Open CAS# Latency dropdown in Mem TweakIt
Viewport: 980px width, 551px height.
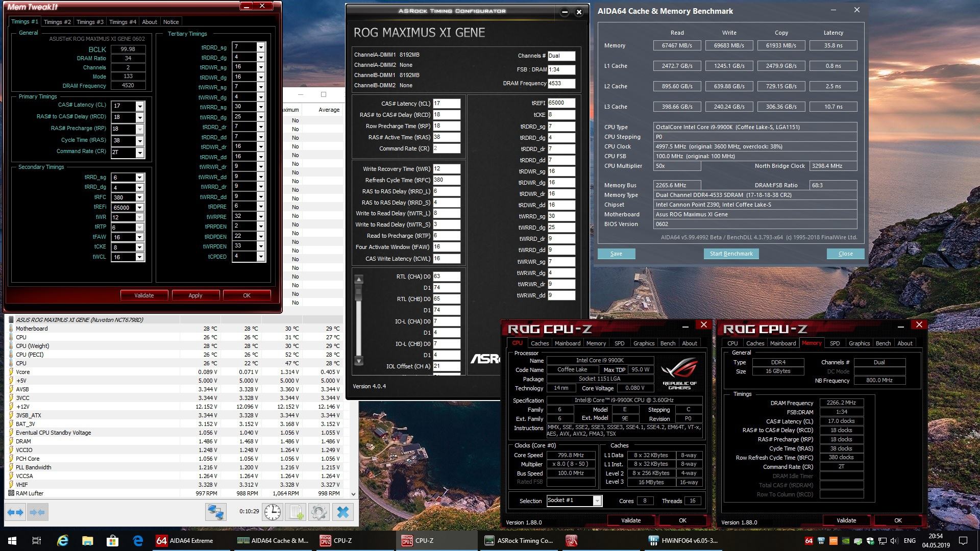[x=140, y=106]
